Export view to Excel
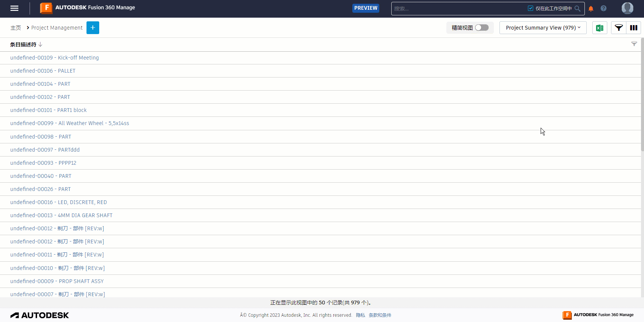 click(600, 28)
